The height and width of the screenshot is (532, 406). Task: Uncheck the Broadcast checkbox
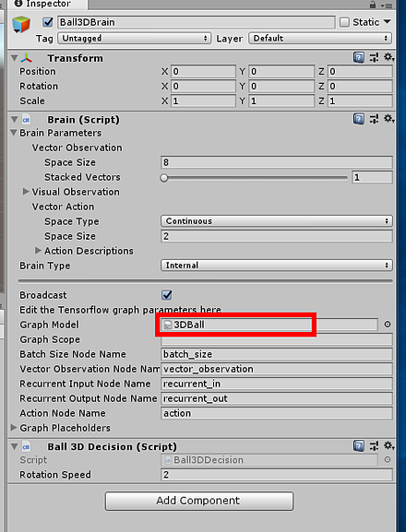[x=166, y=294]
